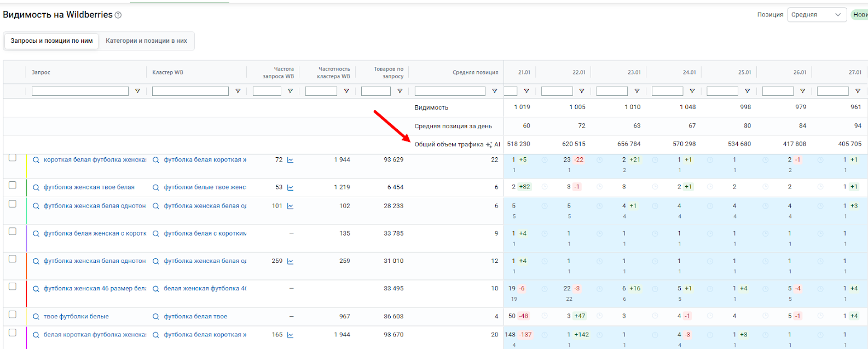Click the filter icon under the 22.01 date column
The image size is (868, 349).
click(x=581, y=91)
